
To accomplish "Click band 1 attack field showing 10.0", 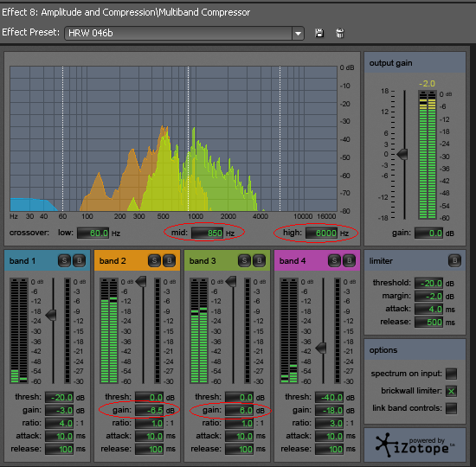I will point(59,436).
